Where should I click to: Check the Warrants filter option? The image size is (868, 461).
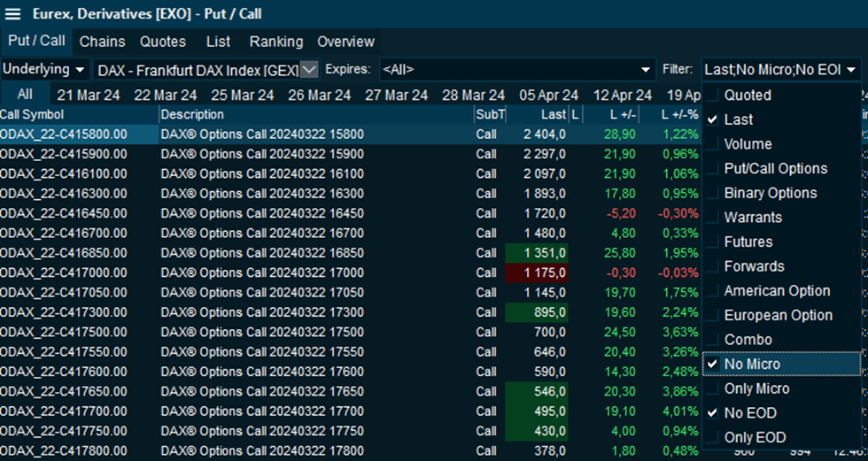[x=713, y=218]
